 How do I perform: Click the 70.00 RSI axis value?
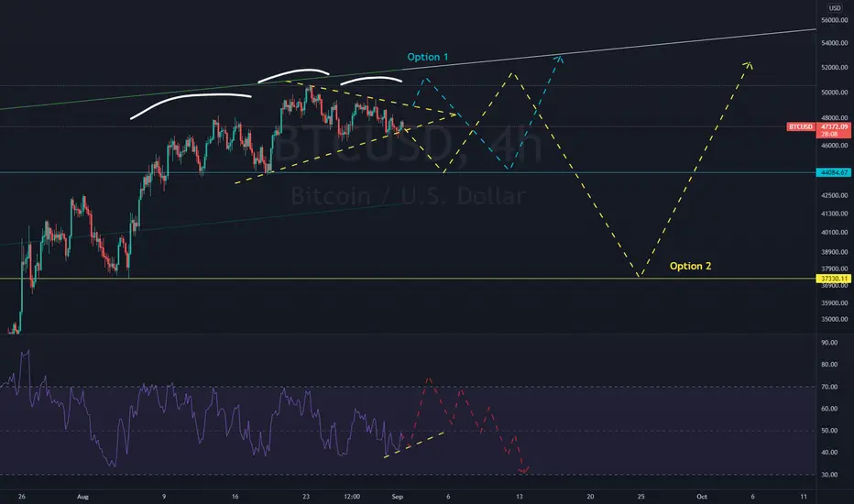pyautogui.click(x=829, y=387)
